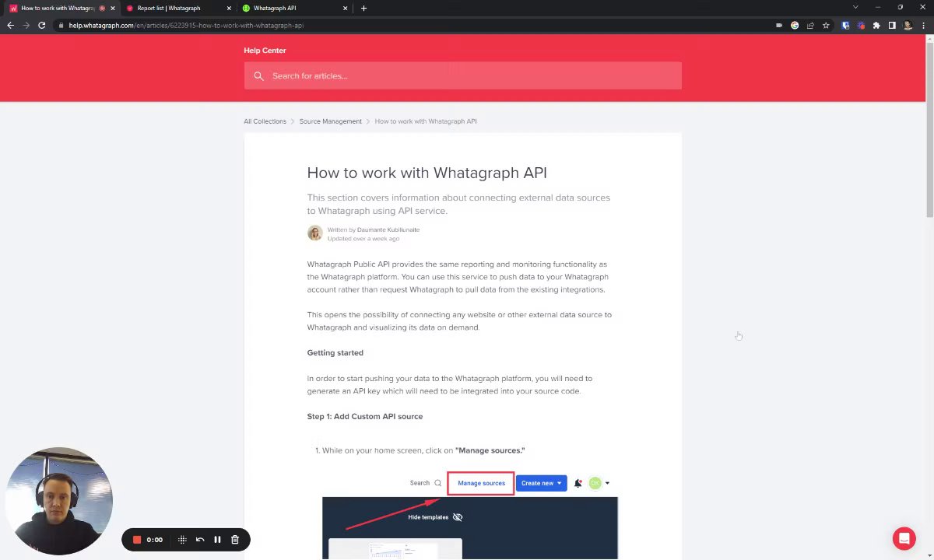
Task: Click the Step 1: Add Custom API source heading
Action: pyautogui.click(x=364, y=417)
